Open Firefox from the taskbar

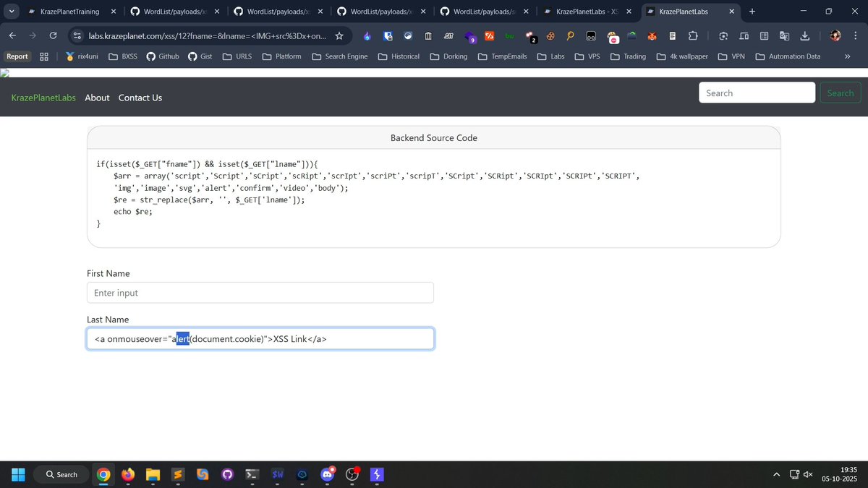pyautogui.click(x=128, y=474)
